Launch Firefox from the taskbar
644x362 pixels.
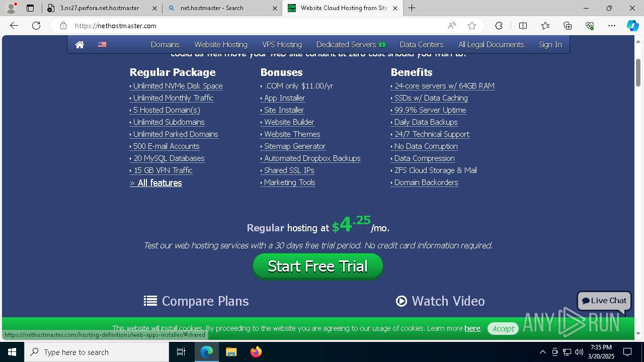tap(256, 352)
